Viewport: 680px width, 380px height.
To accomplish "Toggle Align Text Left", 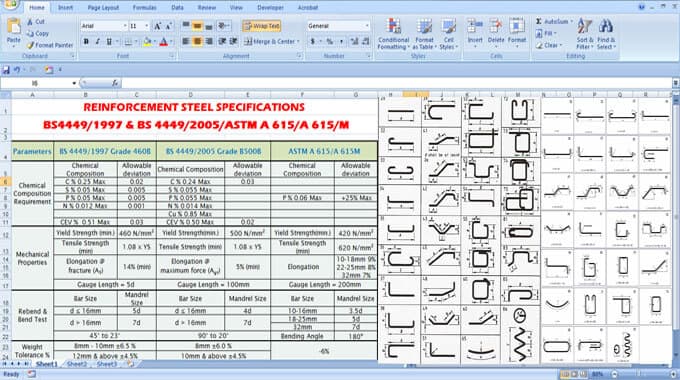I will tap(186, 42).
